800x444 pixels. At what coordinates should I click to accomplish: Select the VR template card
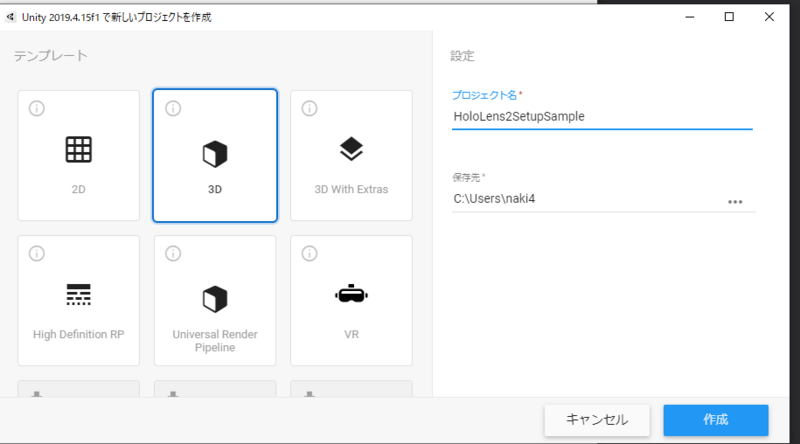[351, 301]
